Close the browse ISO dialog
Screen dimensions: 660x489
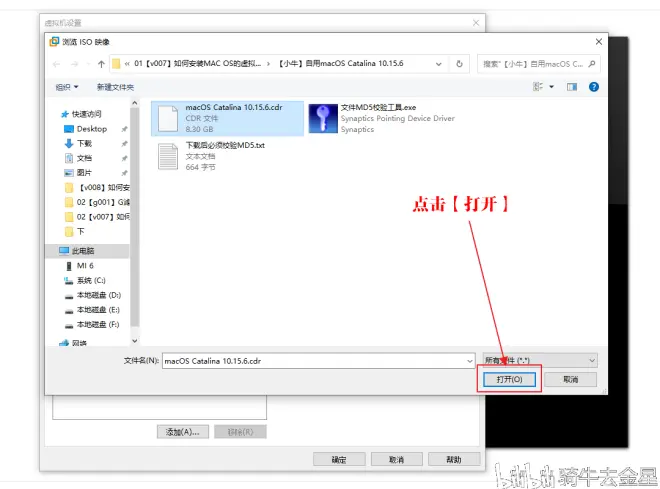(599, 42)
